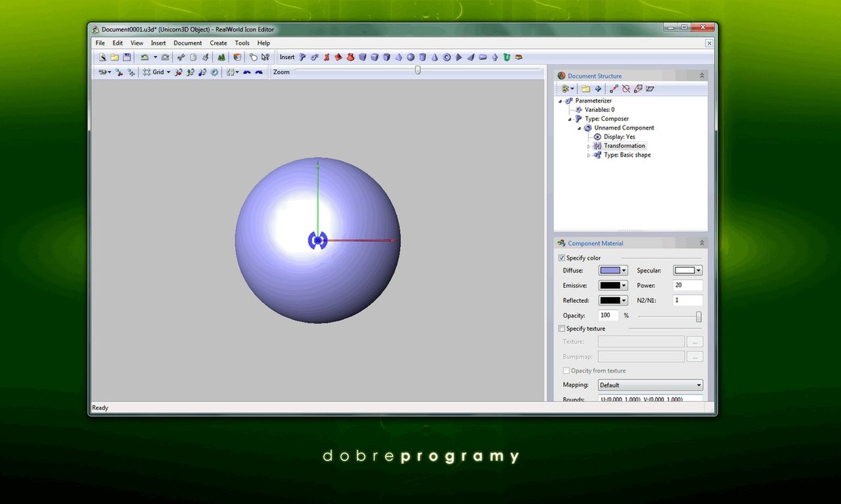Collapse the Component Material panel chevron
Viewport: 841px width, 504px height.
coord(702,243)
